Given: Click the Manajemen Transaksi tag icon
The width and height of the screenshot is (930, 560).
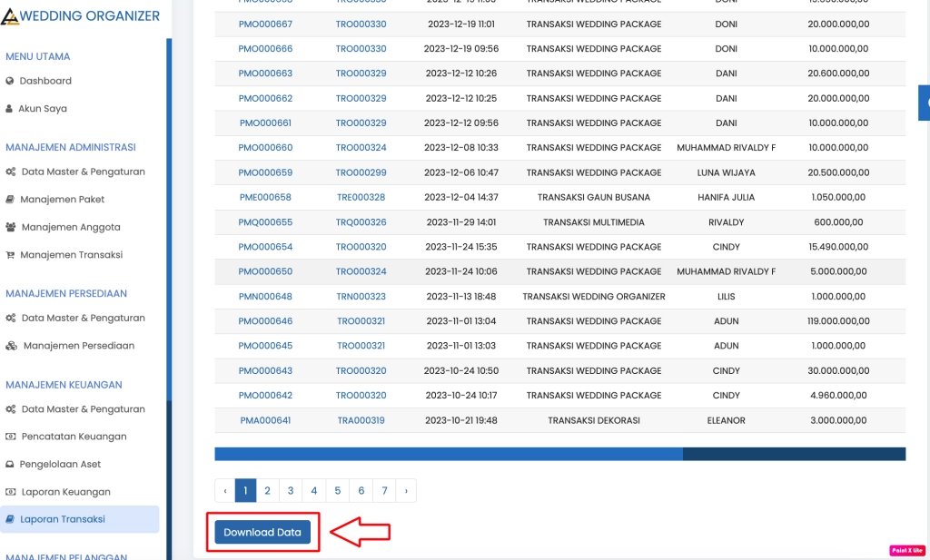Looking at the screenshot, I should [x=10, y=255].
